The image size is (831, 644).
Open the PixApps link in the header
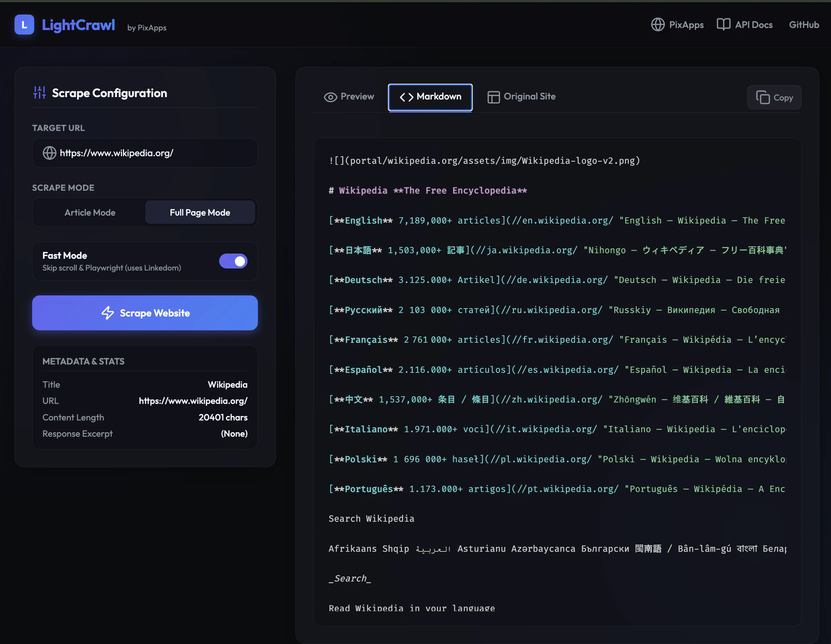pyautogui.click(x=677, y=25)
